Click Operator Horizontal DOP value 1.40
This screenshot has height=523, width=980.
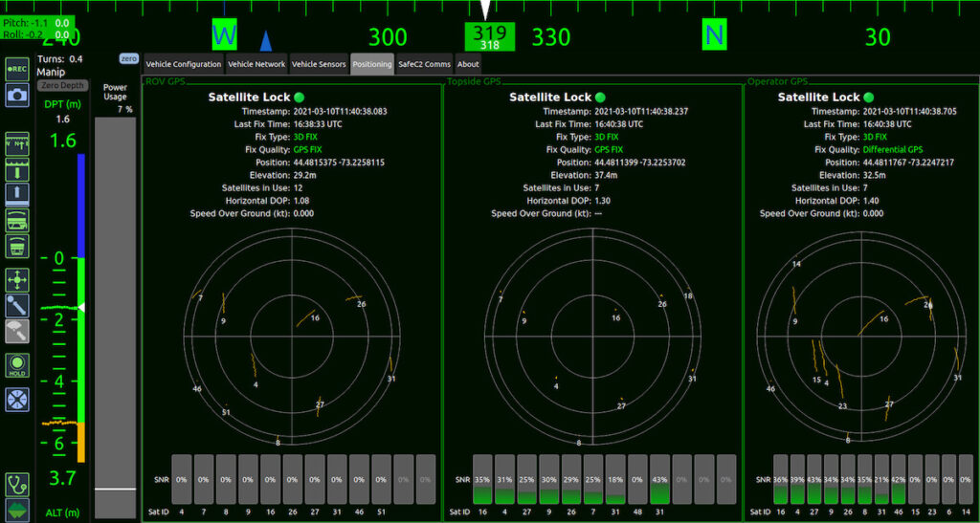[871, 201]
